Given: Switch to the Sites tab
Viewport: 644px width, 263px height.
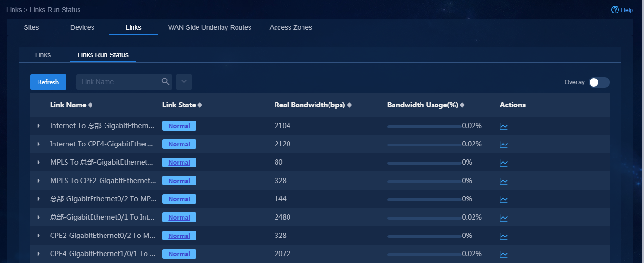Looking at the screenshot, I should pyautogui.click(x=31, y=27).
